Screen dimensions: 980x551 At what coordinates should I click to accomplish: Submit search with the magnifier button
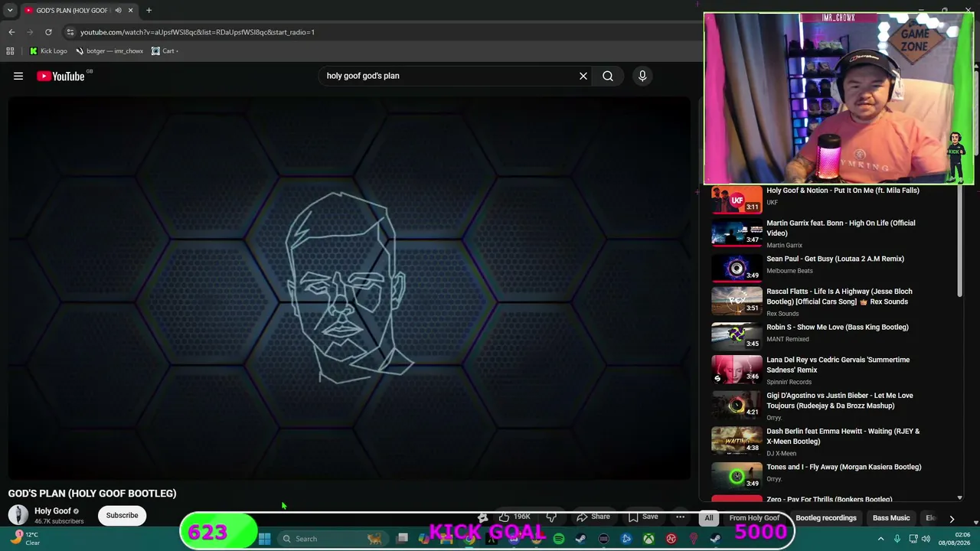pos(608,76)
